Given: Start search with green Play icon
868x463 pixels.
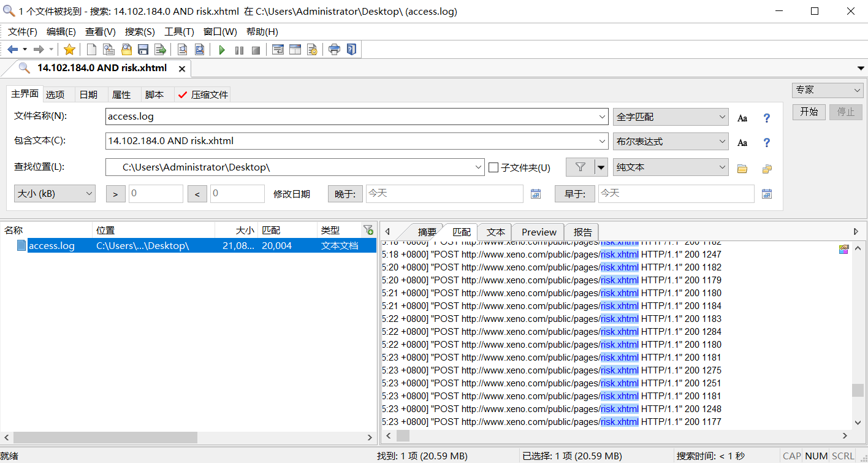Looking at the screenshot, I should (222, 50).
